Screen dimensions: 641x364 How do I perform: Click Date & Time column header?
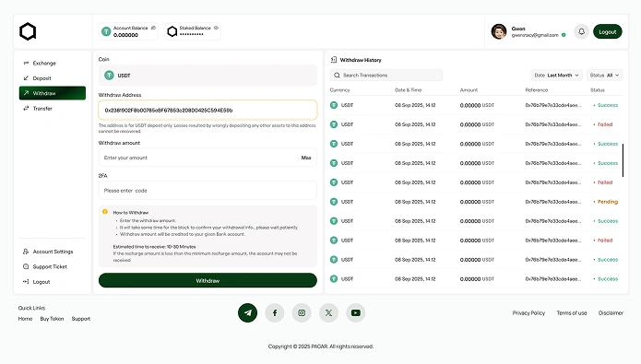point(408,90)
